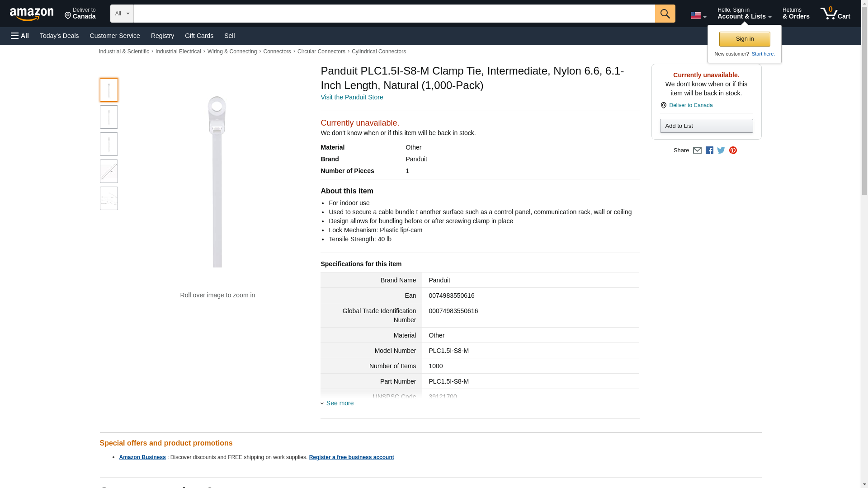The image size is (868, 488).
Task: Click the Amazon logo
Action: click(32, 14)
